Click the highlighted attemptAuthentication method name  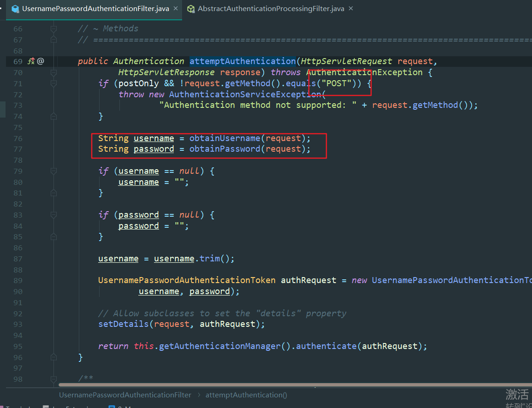tap(242, 61)
